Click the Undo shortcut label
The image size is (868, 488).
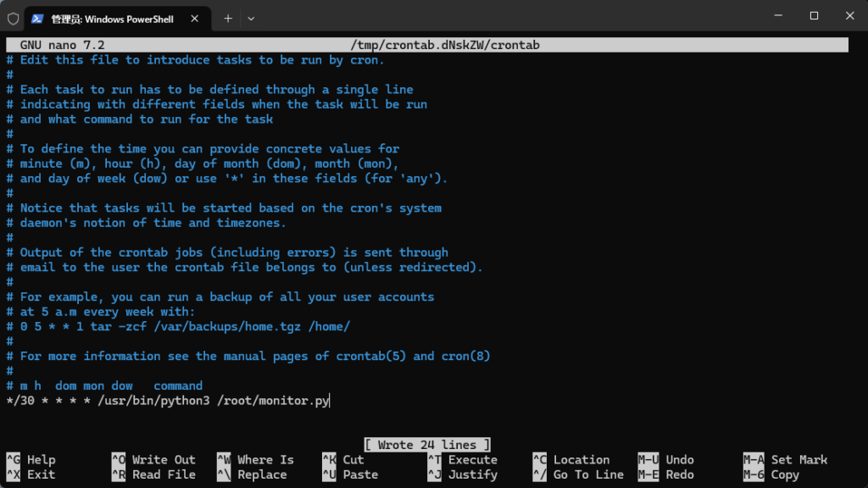click(x=680, y=460)
